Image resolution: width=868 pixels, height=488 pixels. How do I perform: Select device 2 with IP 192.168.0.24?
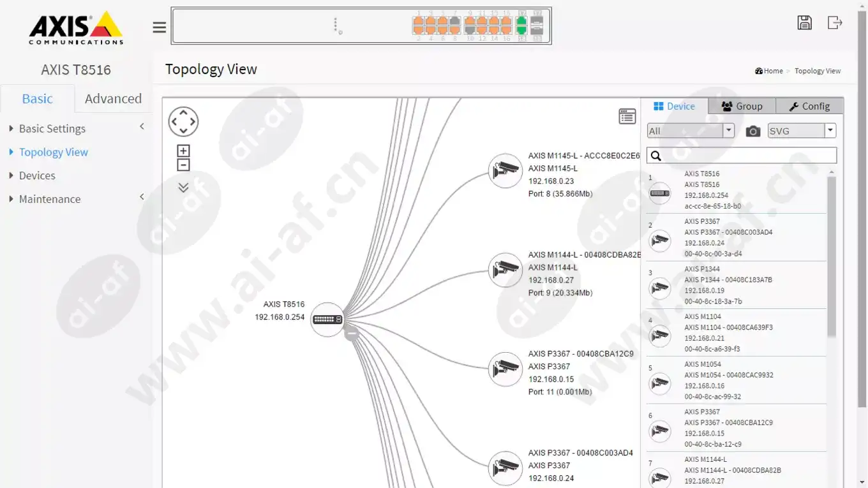(737, 237)
